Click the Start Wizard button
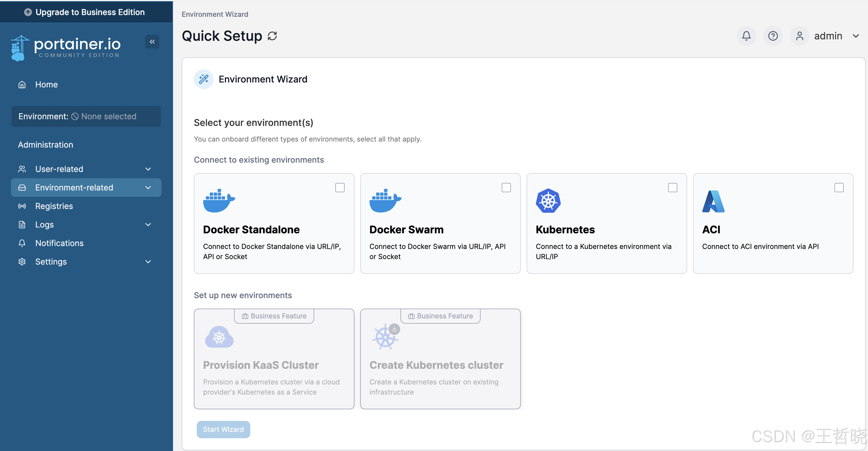The width and height of the screenshot is (868, 451). [223, 429]
